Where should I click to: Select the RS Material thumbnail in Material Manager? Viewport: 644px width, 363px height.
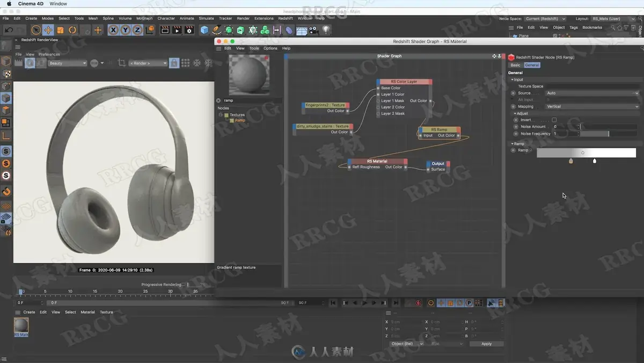[x=21, y=326]
